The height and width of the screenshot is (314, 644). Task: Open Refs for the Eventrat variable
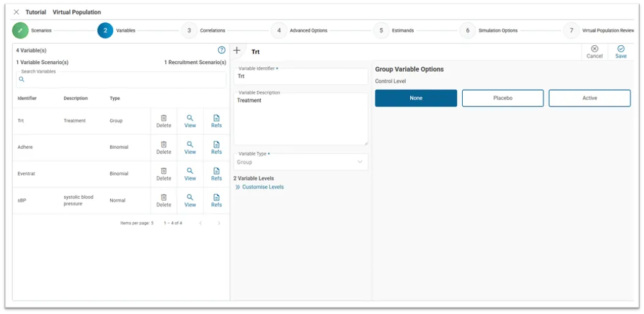pos(216,174)
